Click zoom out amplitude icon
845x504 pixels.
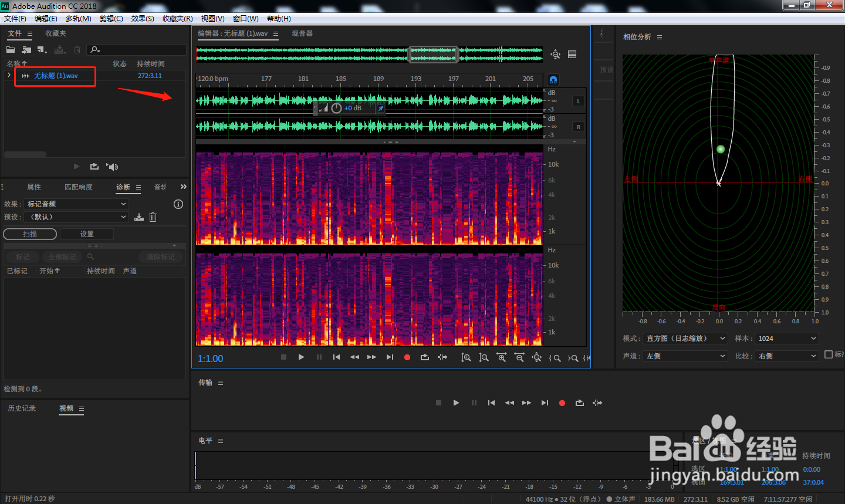tap(484, 357)
